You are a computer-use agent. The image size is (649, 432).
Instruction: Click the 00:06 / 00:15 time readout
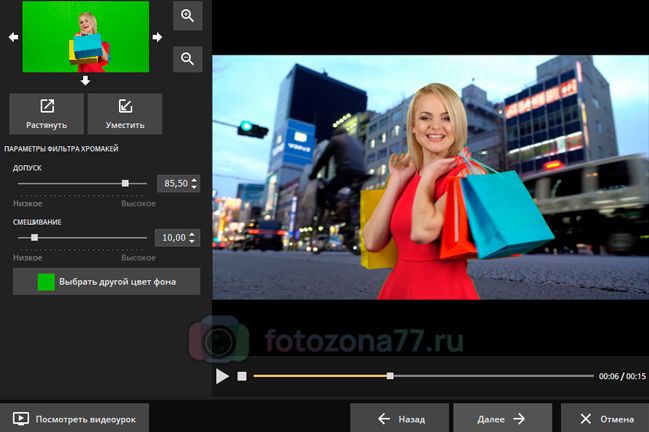(x=622, y=376)
